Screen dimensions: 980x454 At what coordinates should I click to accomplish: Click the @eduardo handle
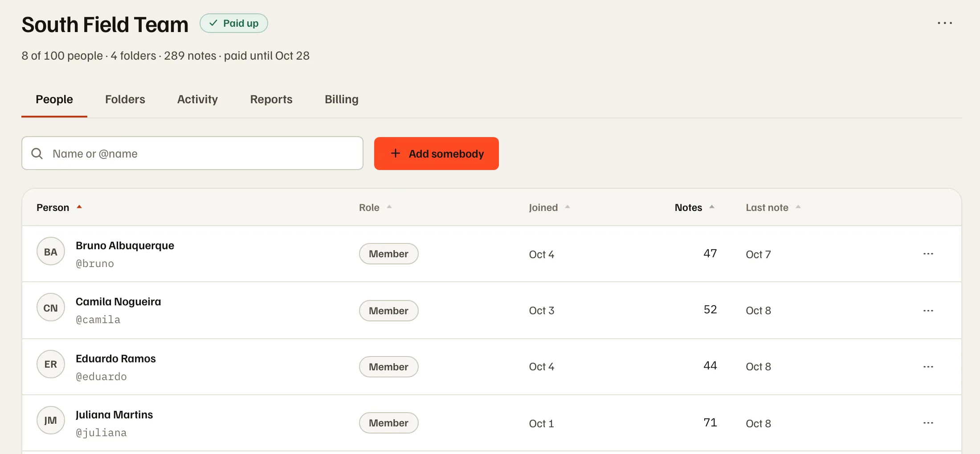click(x=101, y=377)
